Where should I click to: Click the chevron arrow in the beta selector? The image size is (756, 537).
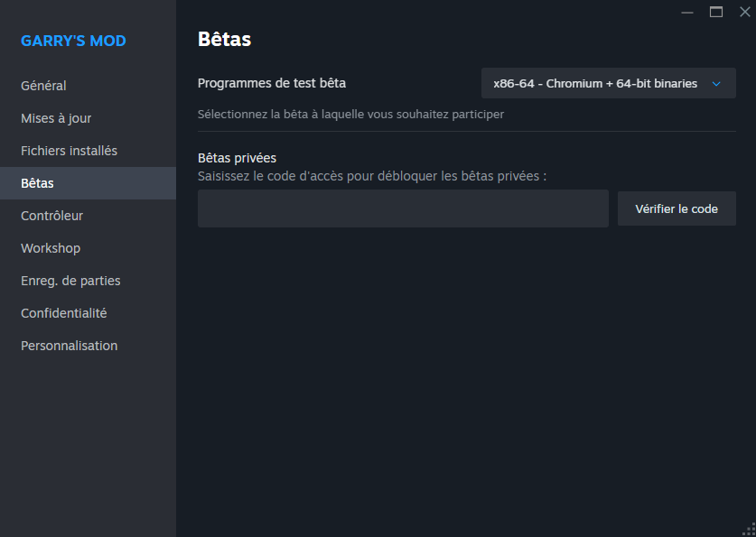tap(716, 84)
